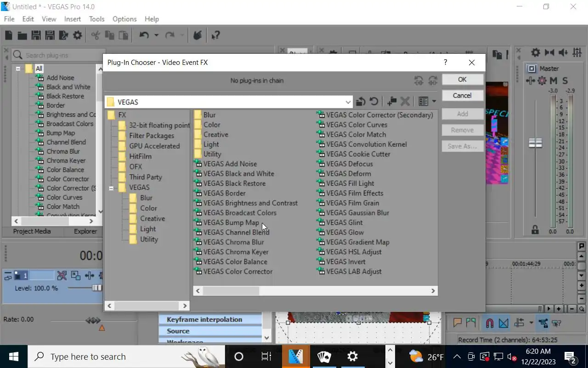Select VEGAS Gaussian Blur plug-in
The image size is (588, 368).
click(x=358, y=213)
